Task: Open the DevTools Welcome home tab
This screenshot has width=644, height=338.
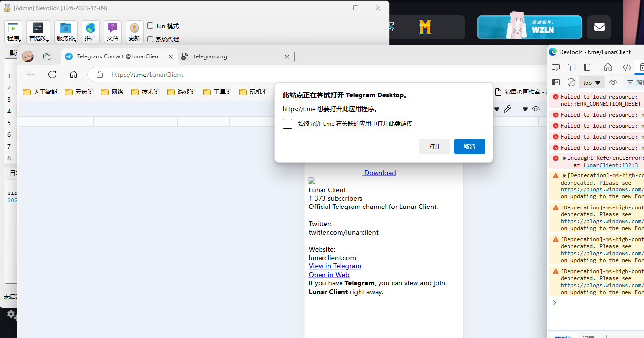Action: pyautogui.click(x=608, y=67)
